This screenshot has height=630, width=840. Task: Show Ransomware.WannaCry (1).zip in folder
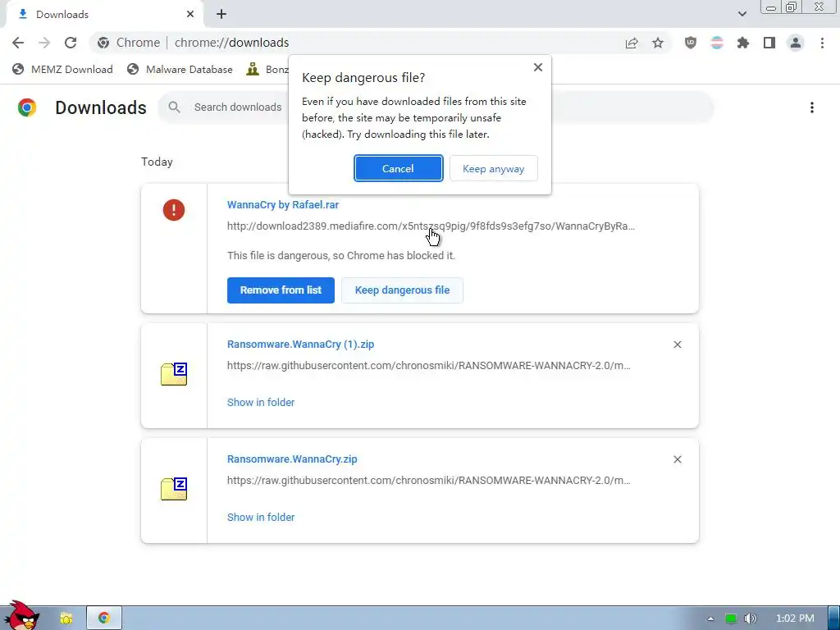(x=261, y=402)
